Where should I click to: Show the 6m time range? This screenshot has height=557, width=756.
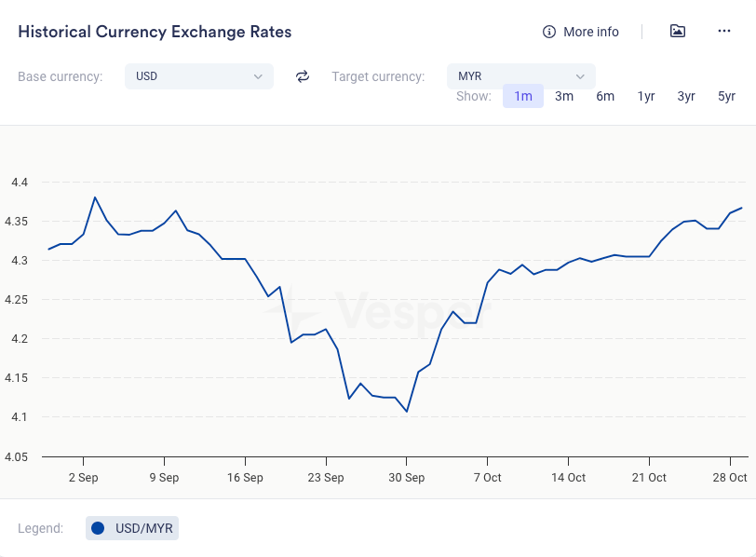coord(605,96)
